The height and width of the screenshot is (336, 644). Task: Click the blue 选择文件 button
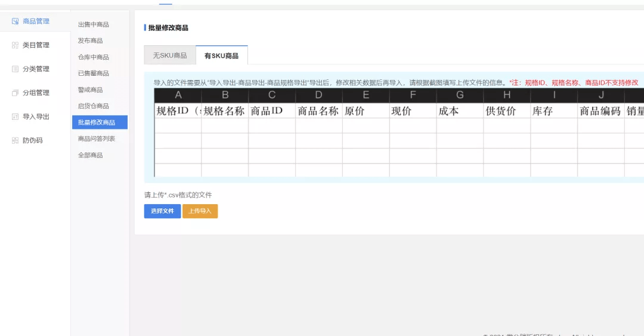(x=162, y=211)
